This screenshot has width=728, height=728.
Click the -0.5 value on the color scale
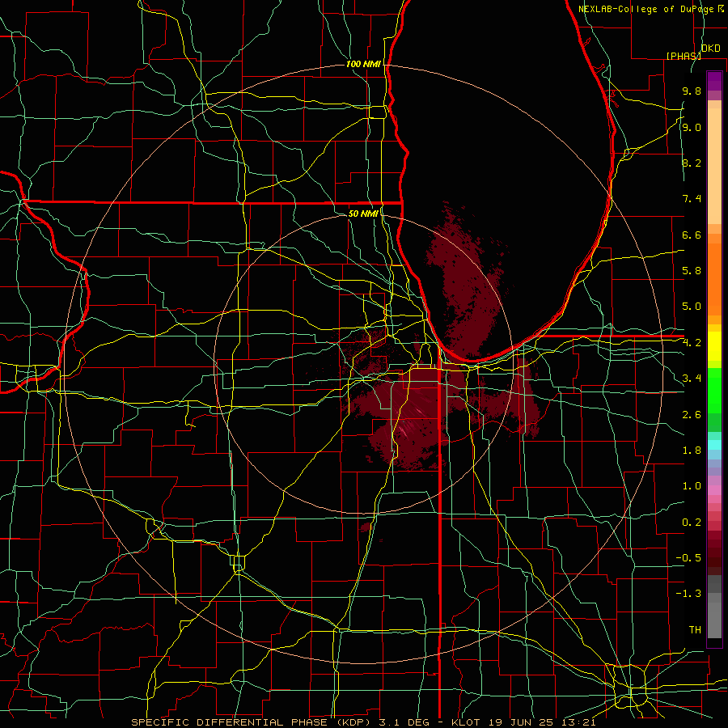click(688, 558)
